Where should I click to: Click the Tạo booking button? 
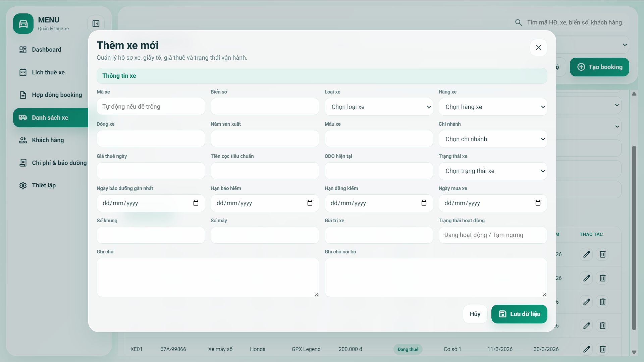[x=599, y=67]
